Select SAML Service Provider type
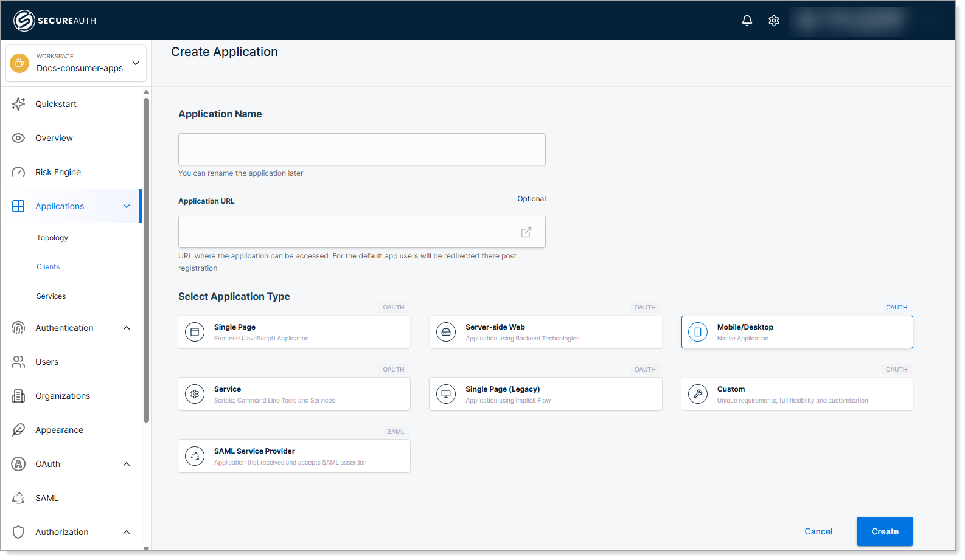Viewport: 965px width, 560px height. coord(294,456)
